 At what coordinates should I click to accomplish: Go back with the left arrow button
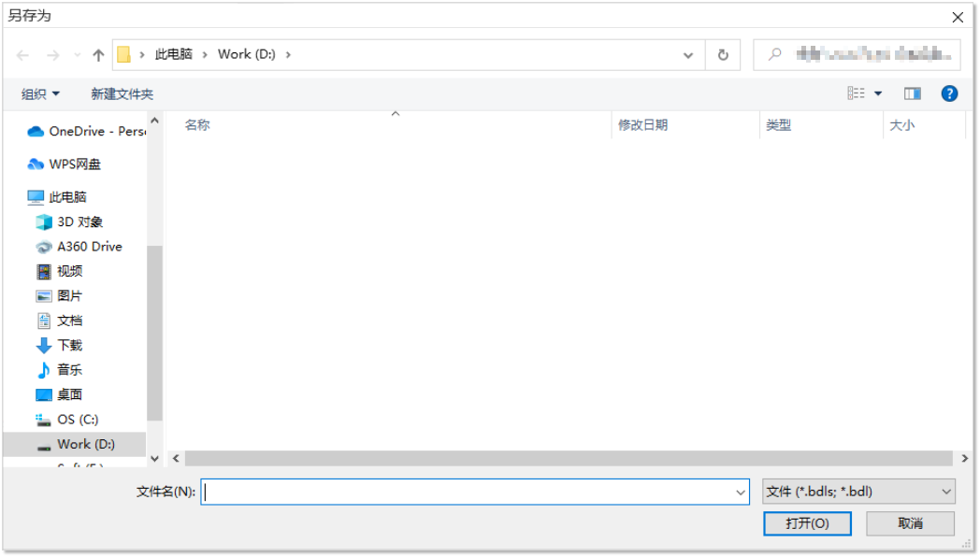(22, 55)
